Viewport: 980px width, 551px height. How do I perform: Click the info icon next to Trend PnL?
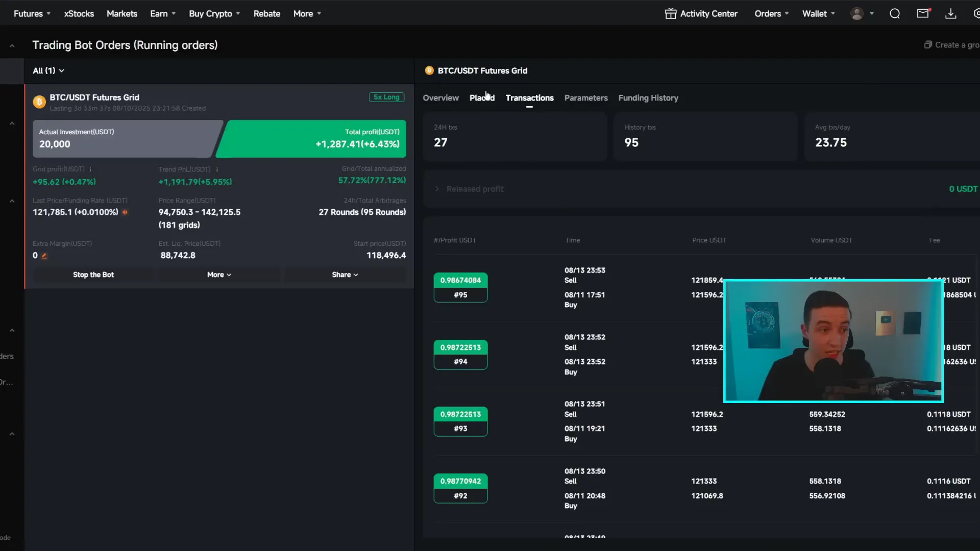pyautogui.click(x=217, y=169)
